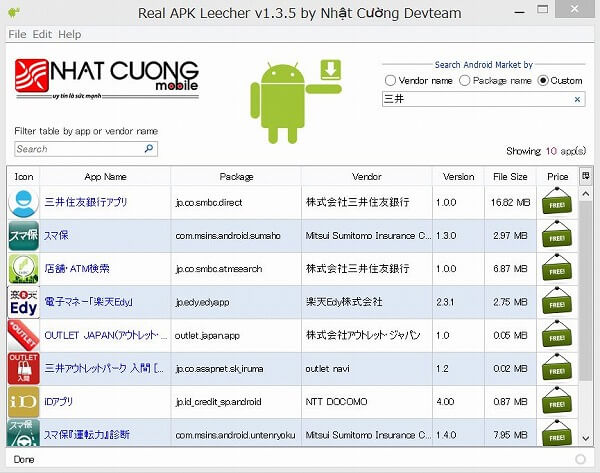This screenshot has width=600, height=473.
Task: Sort table by File Size column header
Action: (510, 177)
